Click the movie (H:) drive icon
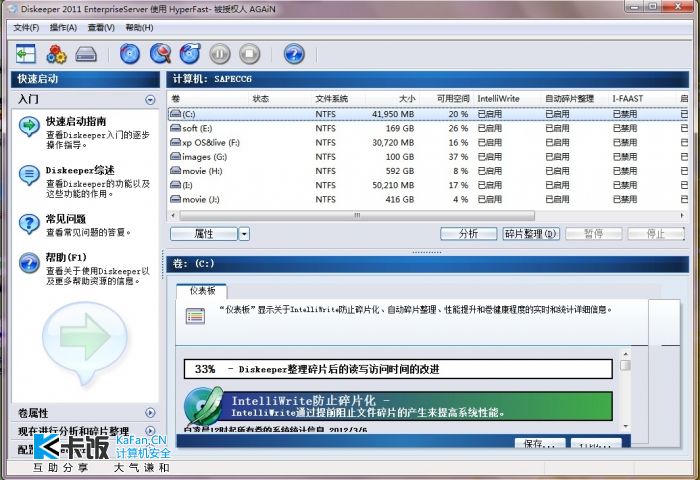The height and width of the screenshot is (480, 700). [x=175, y=171]
